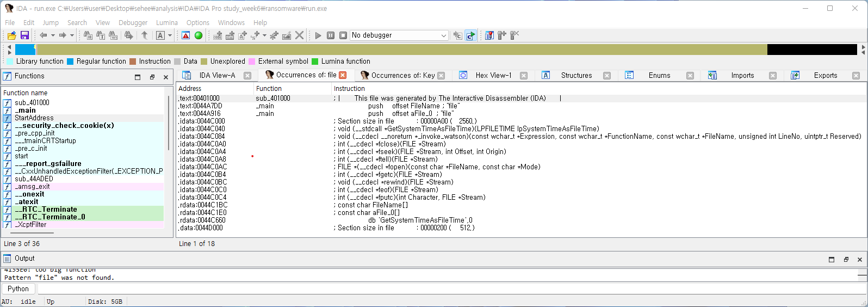This screenshot has width=868, height=307.
Task: Switch to the Imports tab
Action: [742, 76]
